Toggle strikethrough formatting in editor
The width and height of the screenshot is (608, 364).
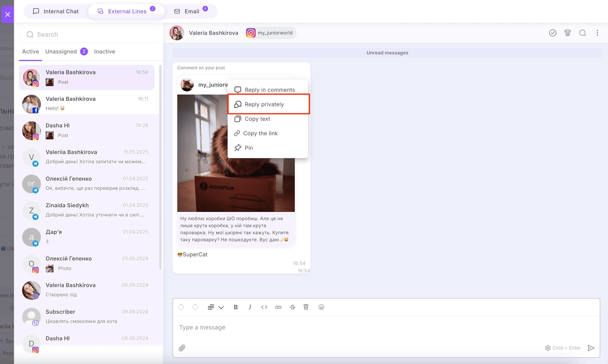point(292,307)
